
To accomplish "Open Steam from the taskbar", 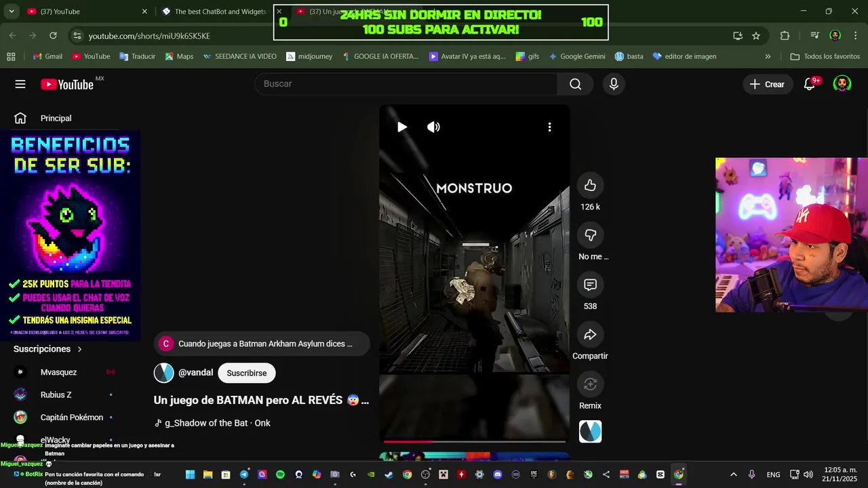I will [x=389, y=474].
